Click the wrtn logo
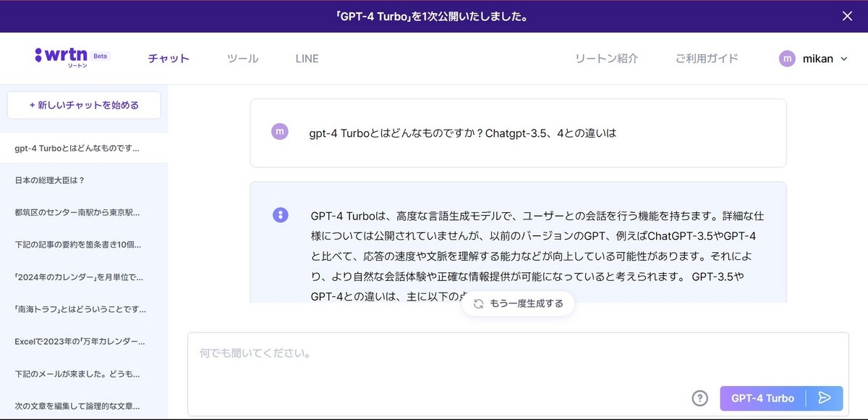868x420 pixels. pyautogui.click(x=61, y=57)
